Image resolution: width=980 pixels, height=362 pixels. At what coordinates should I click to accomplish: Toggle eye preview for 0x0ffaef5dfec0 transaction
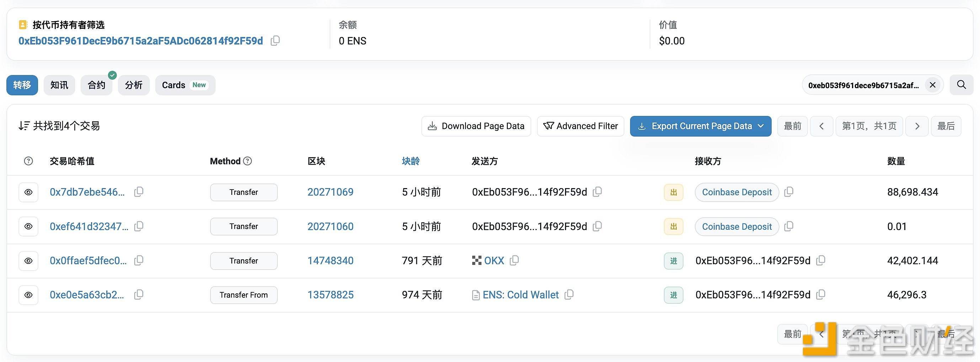coord(28,261)
